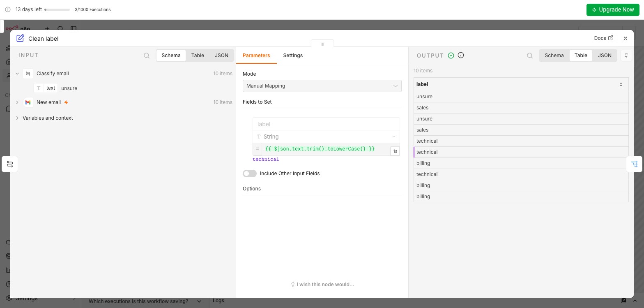The width and height of the screenshot is (644, 308).
Task: Grab the panel drag handle at top center
Action: tap(322, 44)
